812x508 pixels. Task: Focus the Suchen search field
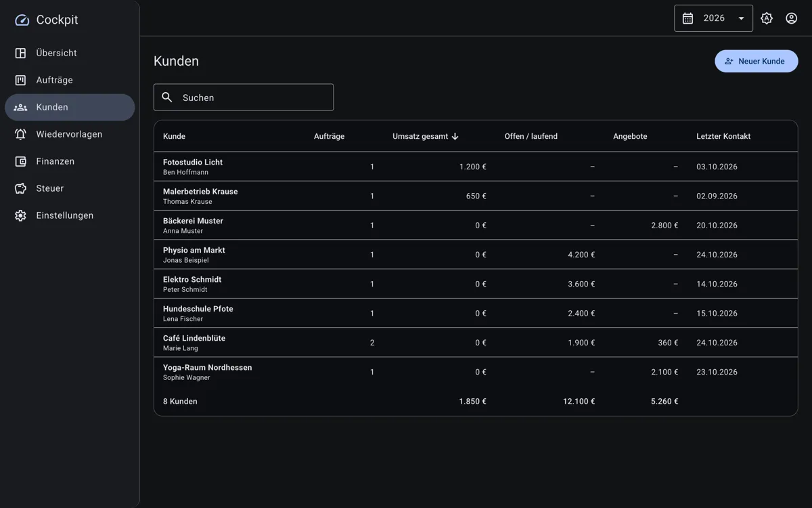(244, 98)
